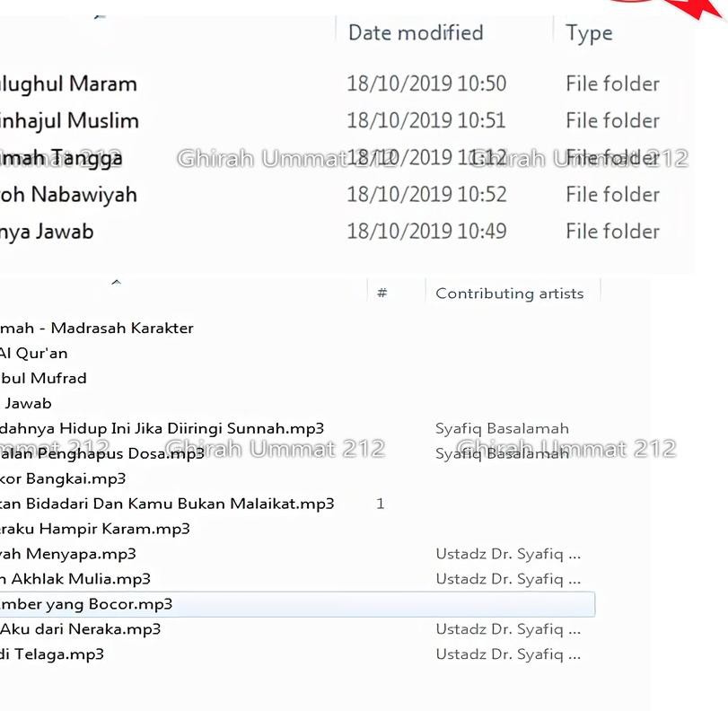Select the 'Madrasah Karakter' item
The height and width of the screenshot is (728, 728).
pos(97,329)
